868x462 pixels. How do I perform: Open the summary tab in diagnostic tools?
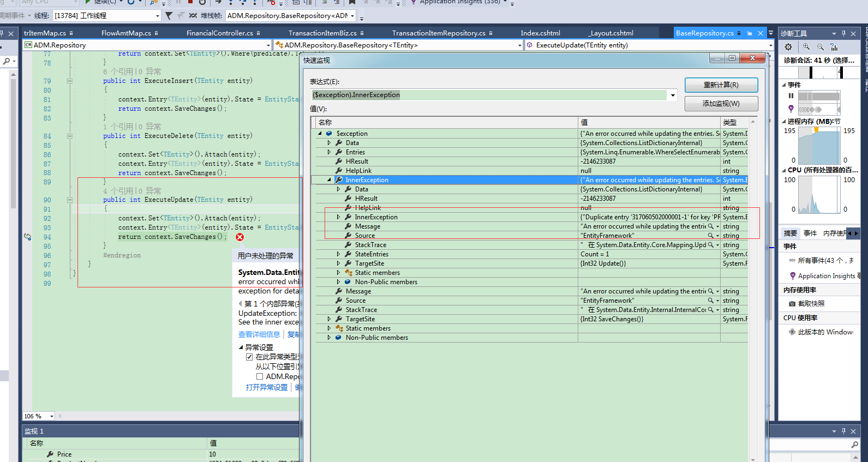[790, 233]
